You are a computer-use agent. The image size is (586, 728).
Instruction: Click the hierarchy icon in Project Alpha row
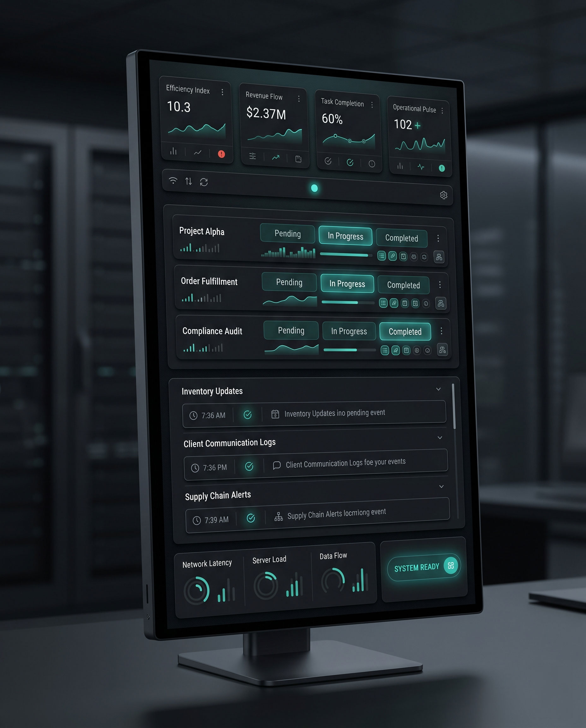(439, 258)
